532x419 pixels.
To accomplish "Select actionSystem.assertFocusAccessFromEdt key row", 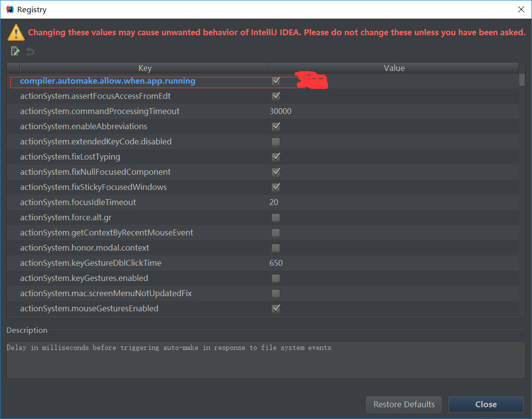I will point(95,96).
